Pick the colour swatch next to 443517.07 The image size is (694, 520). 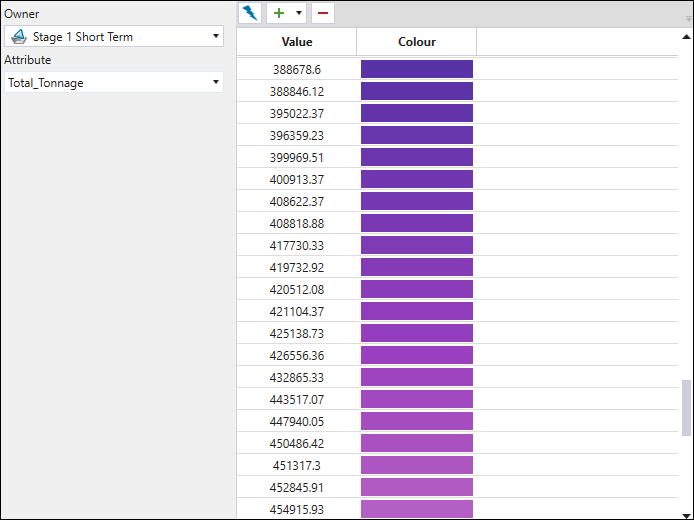(x=416, y=399)
